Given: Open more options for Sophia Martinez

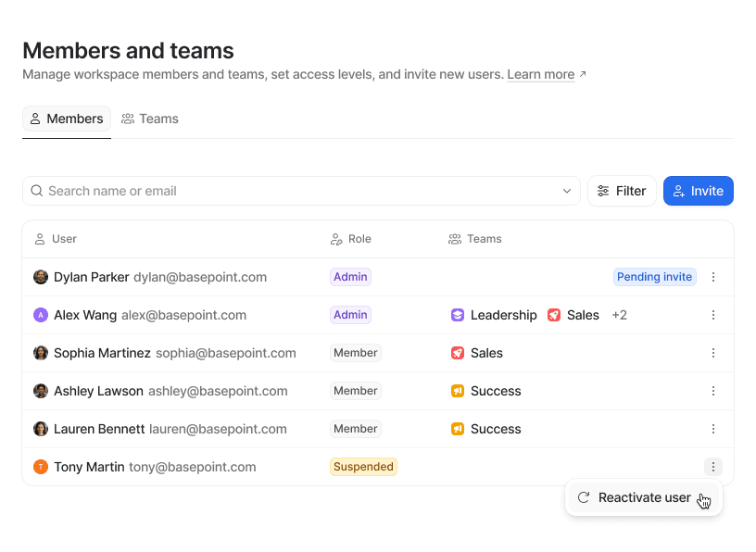Looking at the screenshot, I should [x=713, y=353].
